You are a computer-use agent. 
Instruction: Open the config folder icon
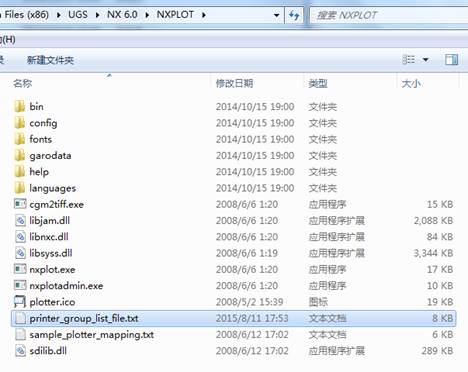pyautogui.click(x=20, y=123)
